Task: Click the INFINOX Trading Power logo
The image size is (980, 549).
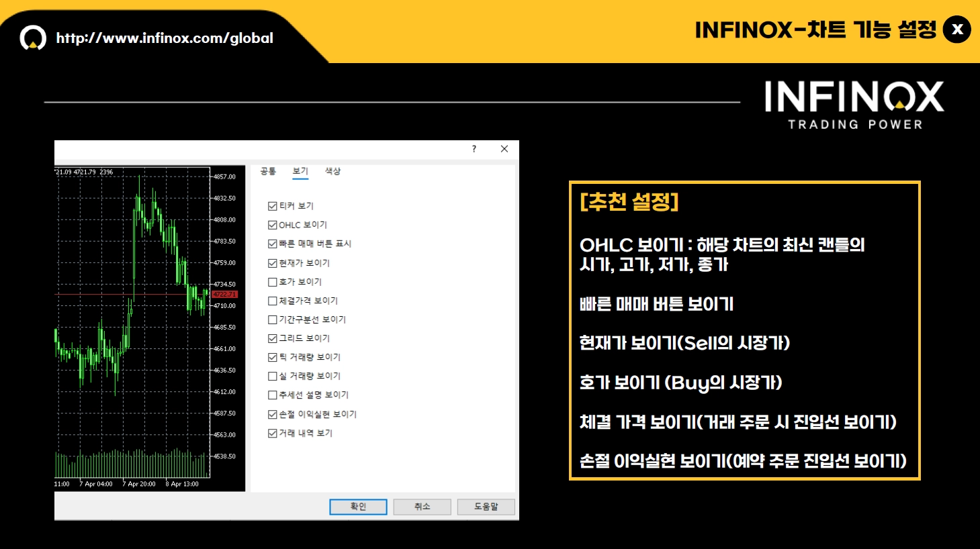Action: pyautogui.click(x=854, y=105)
